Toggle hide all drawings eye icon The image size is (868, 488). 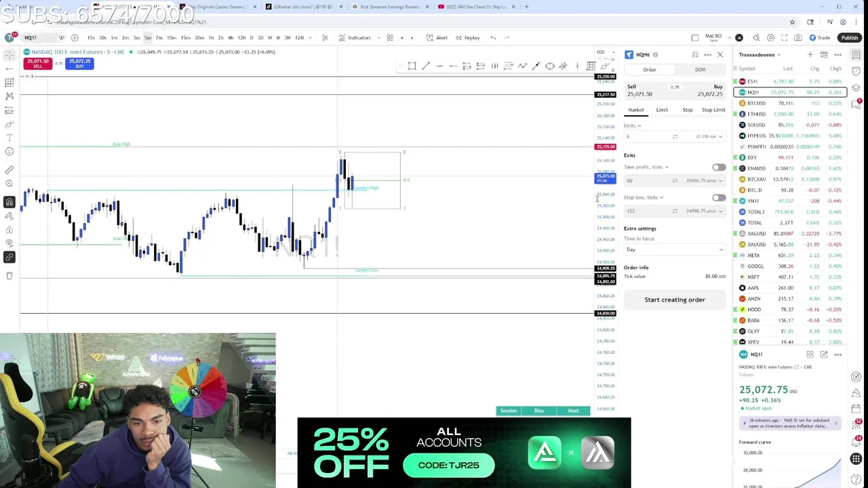(9, 243)
